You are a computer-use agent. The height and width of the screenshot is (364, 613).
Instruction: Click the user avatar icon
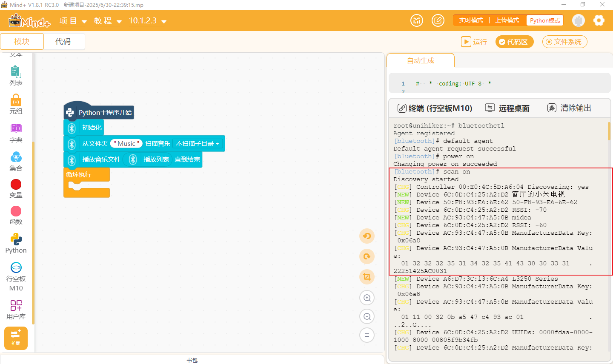pyautogui.click(x=578, y=20)
